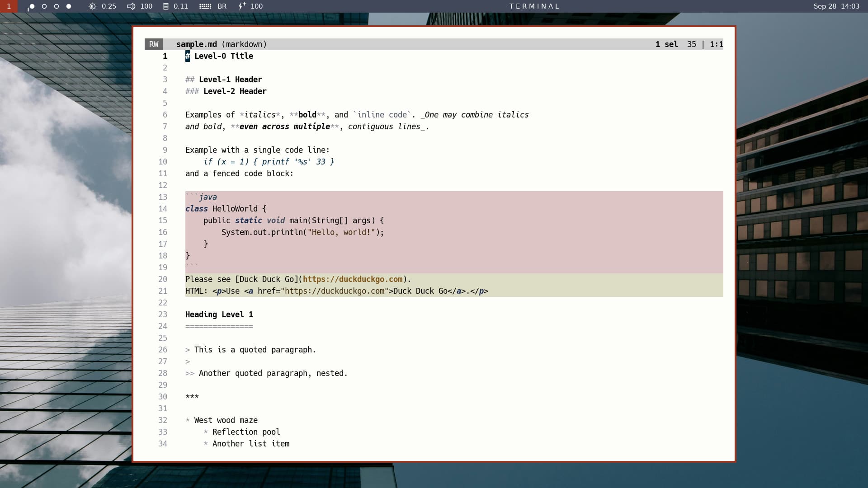Image resolution: width=868 pixels, height=488 pixels.
Task: Click the duckduckgo.com markdown link URL
Action: click(353, 279)
